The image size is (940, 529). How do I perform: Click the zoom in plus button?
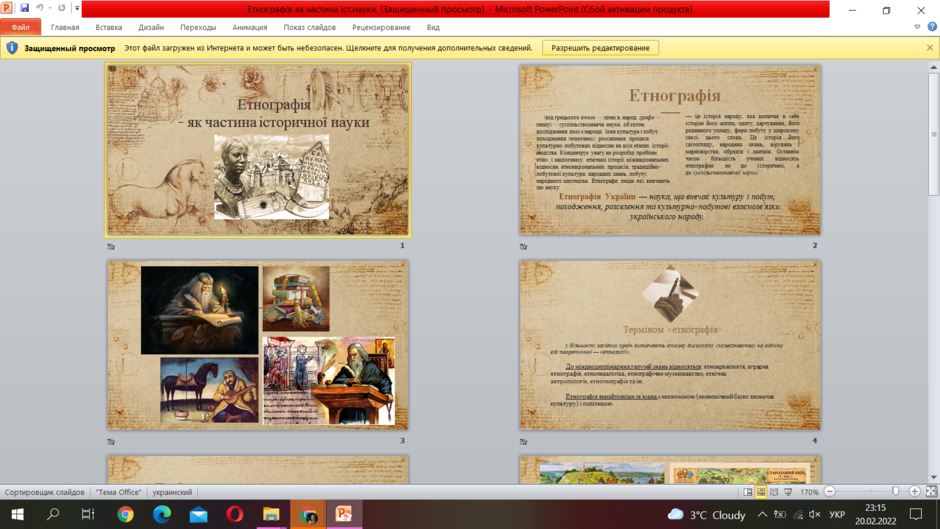(914, 492)
